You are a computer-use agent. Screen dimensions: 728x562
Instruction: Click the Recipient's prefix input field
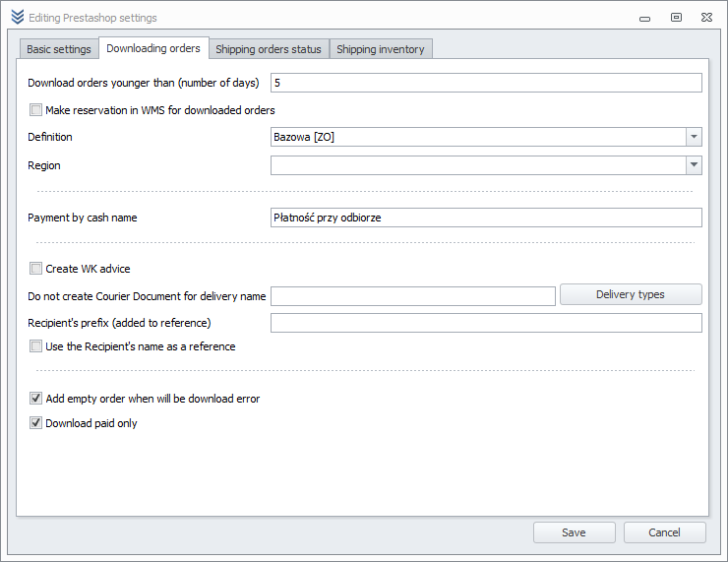point(486,323)
